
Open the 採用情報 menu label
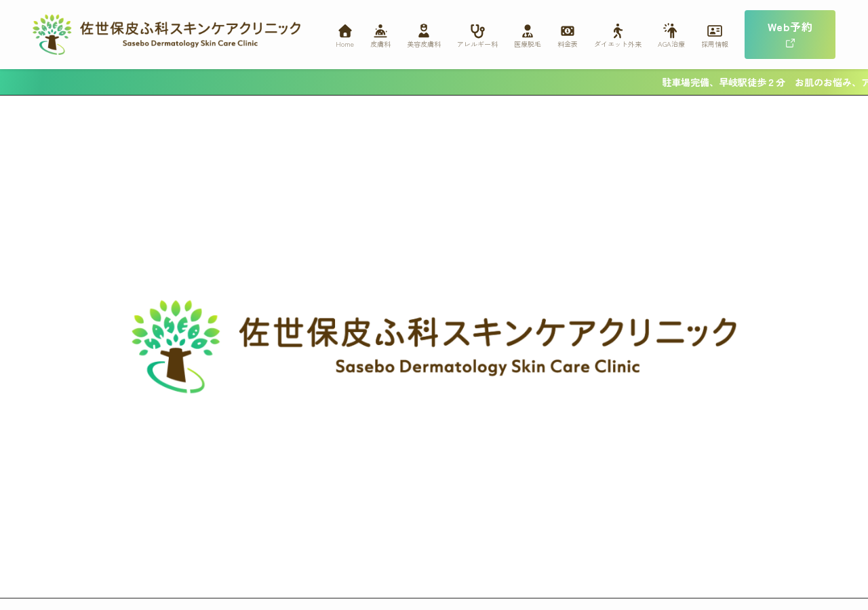pyautogui.click(x=715, y=45)
